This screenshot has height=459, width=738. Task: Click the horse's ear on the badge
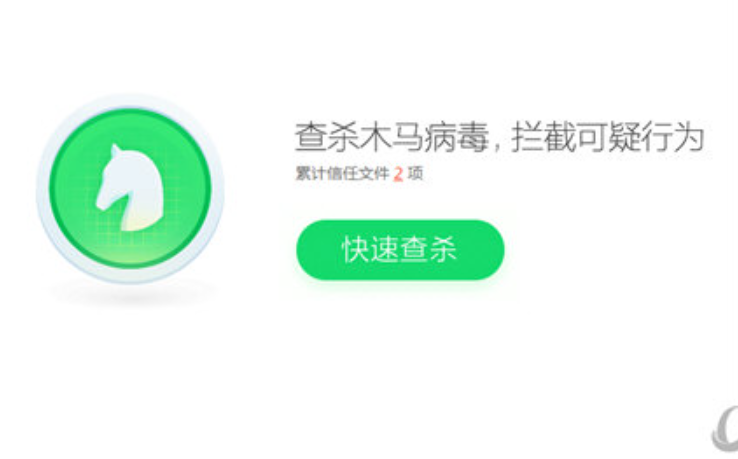(115, 151)
